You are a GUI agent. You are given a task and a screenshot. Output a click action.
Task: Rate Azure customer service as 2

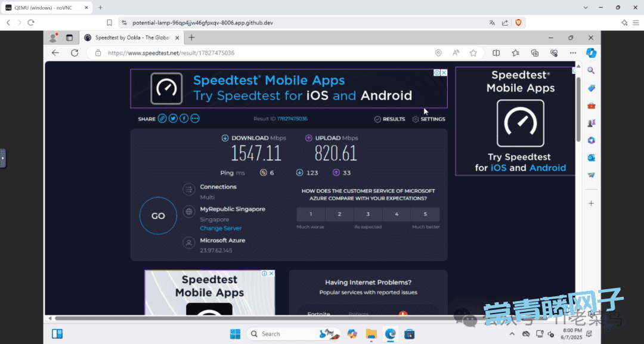(339, 214)
